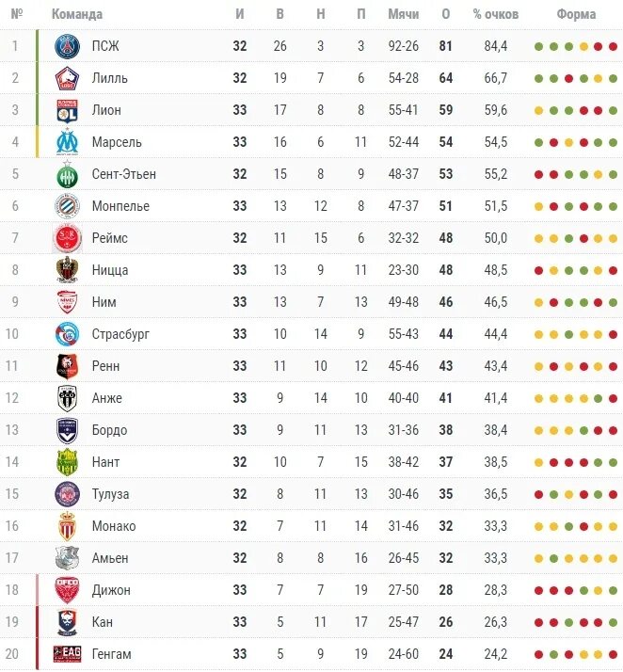Click the Guingamp EAG logo

click(67, 654)
